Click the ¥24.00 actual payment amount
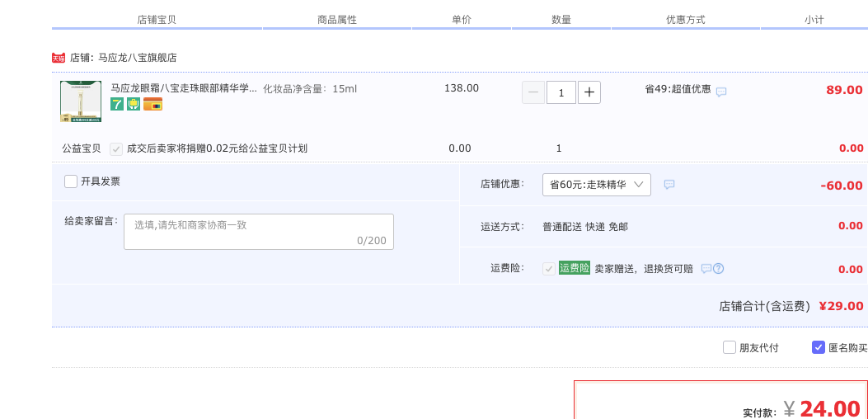868x419 pixels. tap(822, 409)
